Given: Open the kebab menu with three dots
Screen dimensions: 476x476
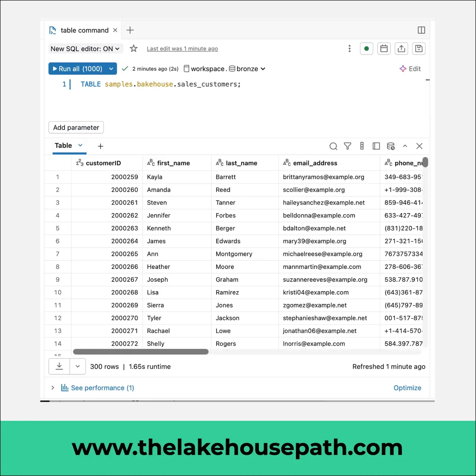Looking at the screenshot, I should pos(350,49).
